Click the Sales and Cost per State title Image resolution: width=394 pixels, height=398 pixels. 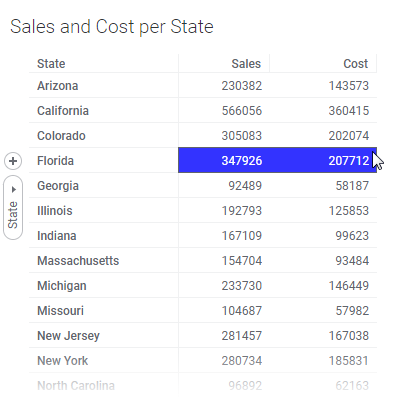click(112, 27)
